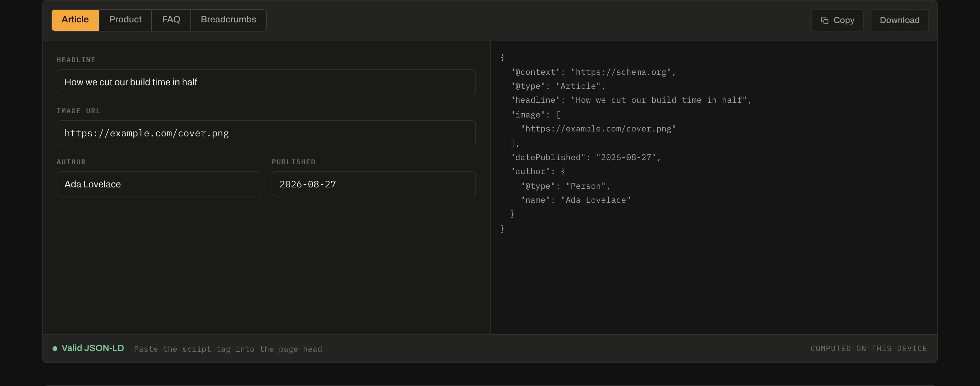The image size is (980, 386).
Task: Click the Author field with Ada Lovelace
Action: (158, 184)
